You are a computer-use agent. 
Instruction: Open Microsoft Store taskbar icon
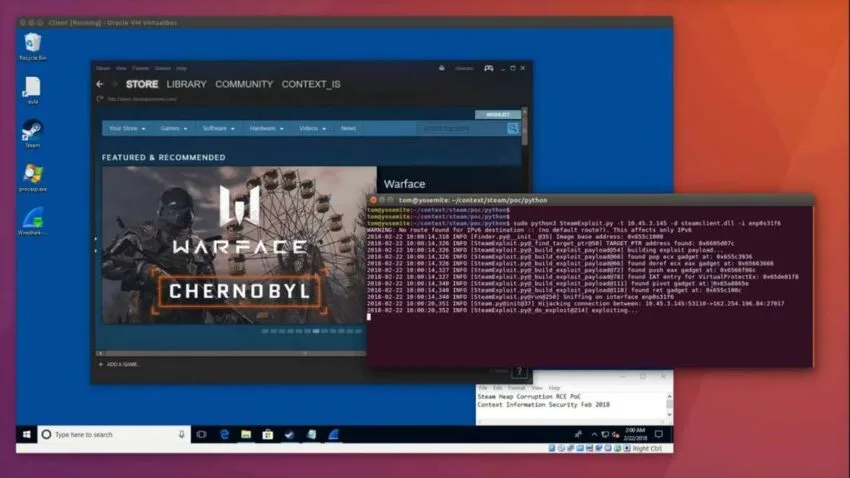pos(267,434)
